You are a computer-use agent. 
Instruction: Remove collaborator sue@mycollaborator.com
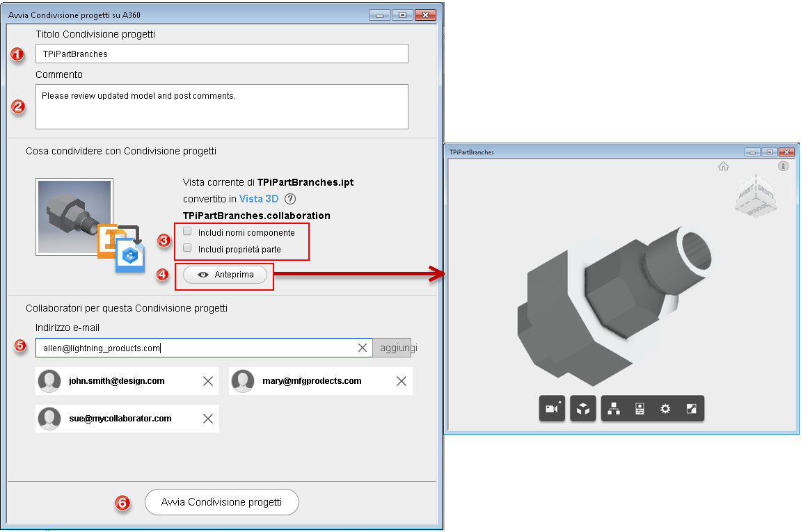click(207, 419)
